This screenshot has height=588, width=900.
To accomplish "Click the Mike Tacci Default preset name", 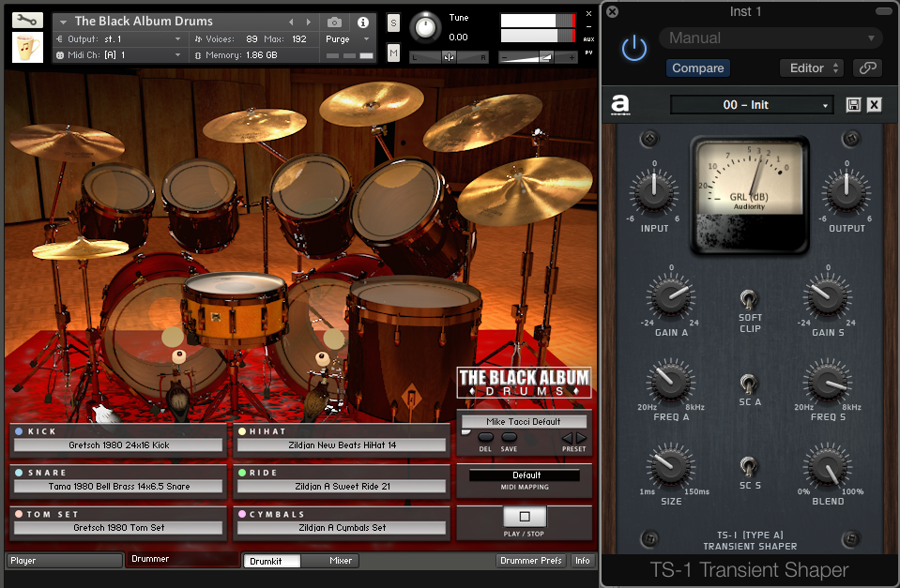I will pyautogui.click(x=524, y=422).
